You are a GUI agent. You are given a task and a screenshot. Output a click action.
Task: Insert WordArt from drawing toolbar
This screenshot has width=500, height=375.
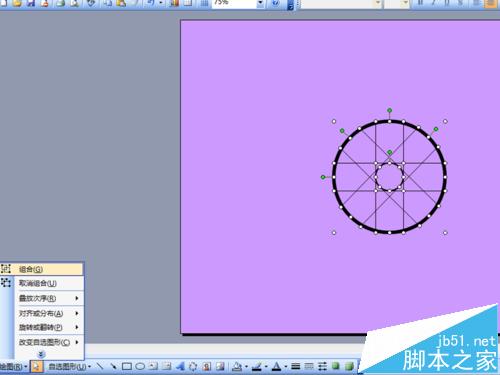click(180, 367)
